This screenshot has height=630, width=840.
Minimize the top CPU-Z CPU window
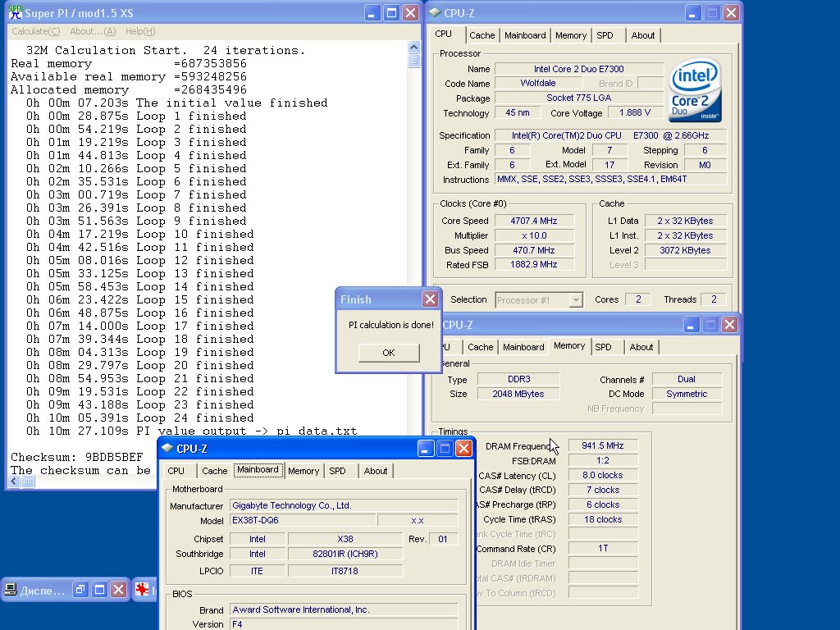coord(692,13)
